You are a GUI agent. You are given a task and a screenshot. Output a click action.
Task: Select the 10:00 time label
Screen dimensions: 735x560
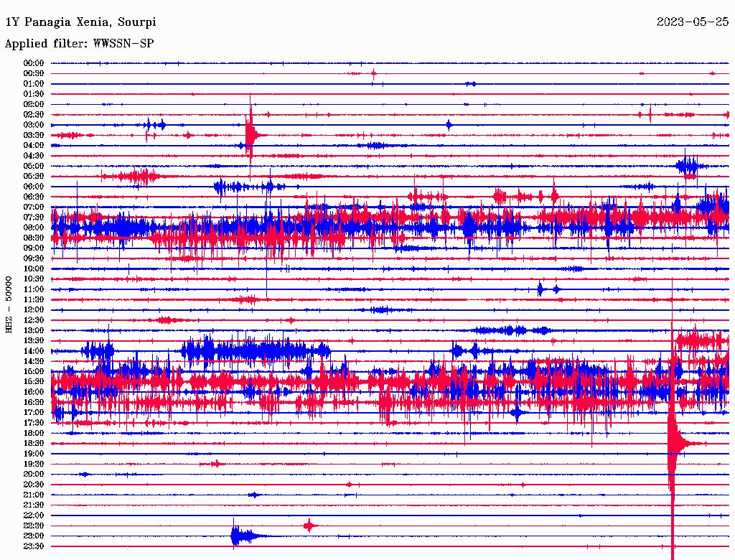[x=34, y=269]
